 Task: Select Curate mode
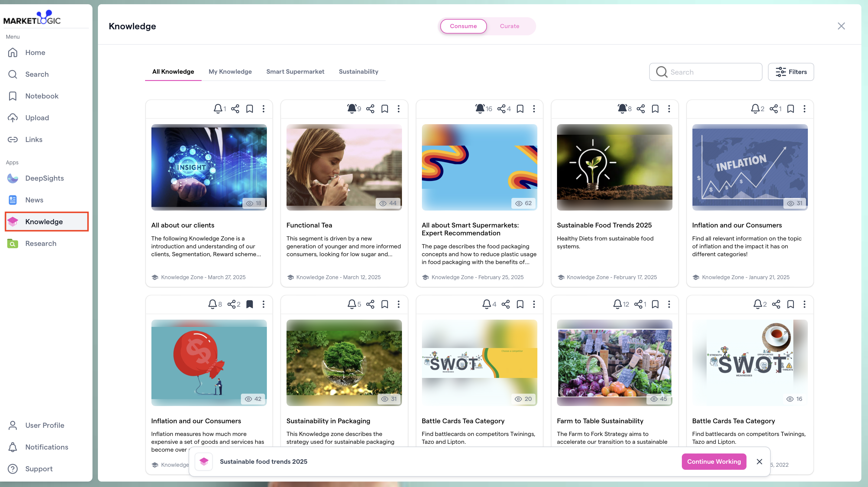(x=509, y=26)
